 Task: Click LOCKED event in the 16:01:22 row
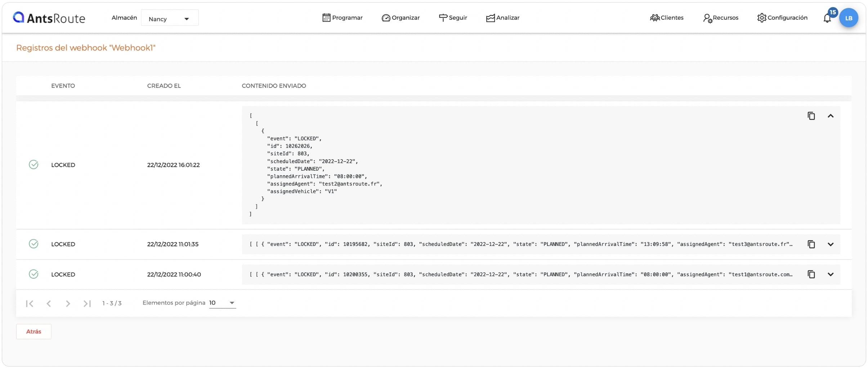(63, 165)
